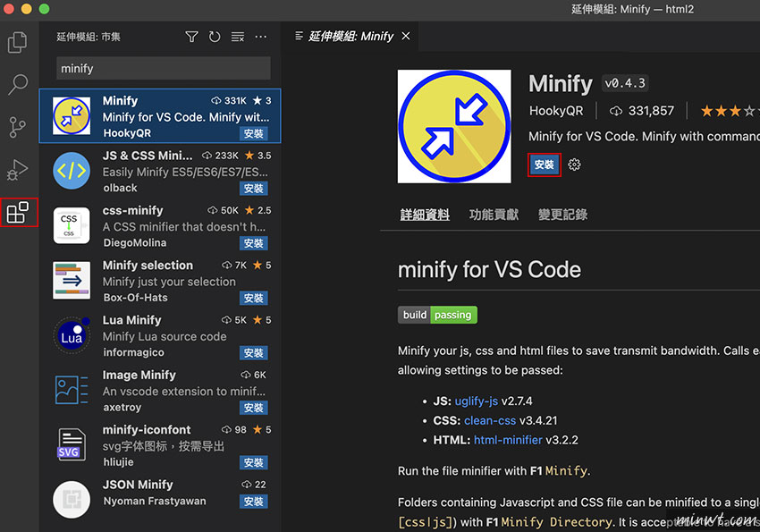Open the Explorer view in activity bar

point(18,42)
